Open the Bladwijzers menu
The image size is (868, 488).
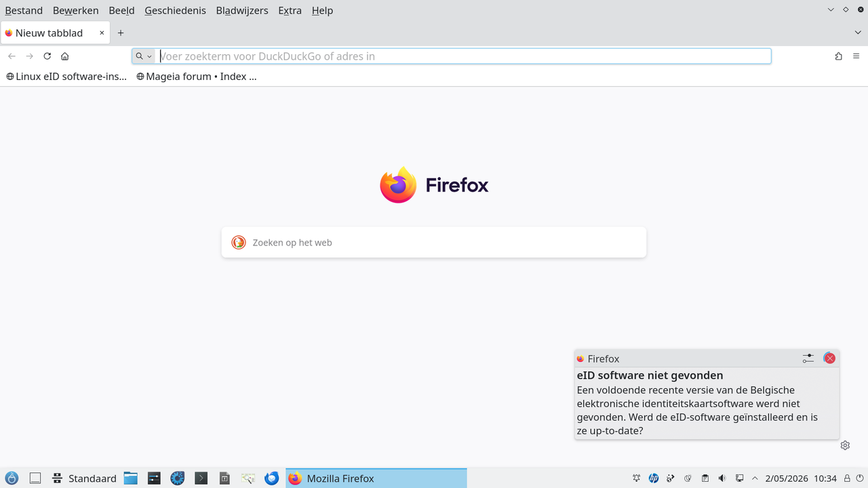click(242, 10)
